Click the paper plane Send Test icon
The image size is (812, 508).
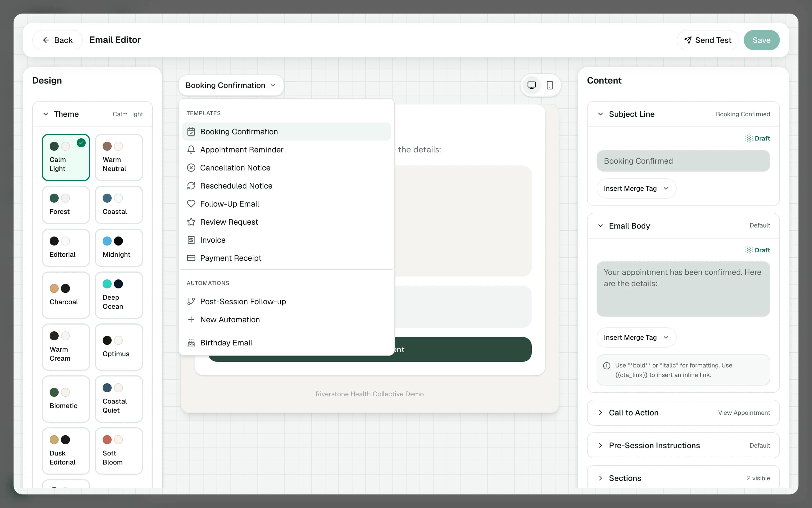tap(687, 40)
